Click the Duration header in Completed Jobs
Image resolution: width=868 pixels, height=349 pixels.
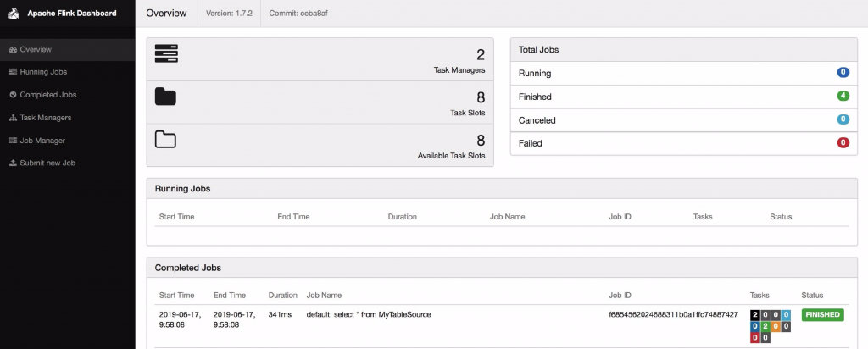283,296
